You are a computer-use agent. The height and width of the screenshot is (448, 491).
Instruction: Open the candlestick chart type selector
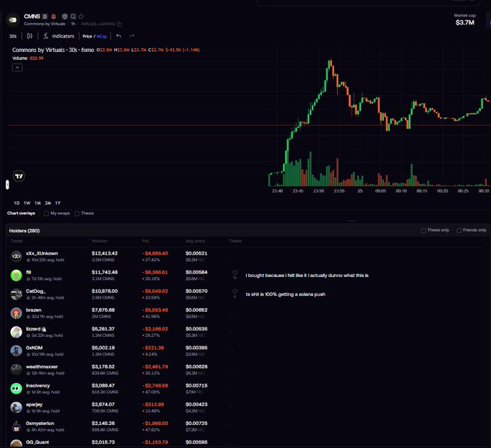point(30,36)
